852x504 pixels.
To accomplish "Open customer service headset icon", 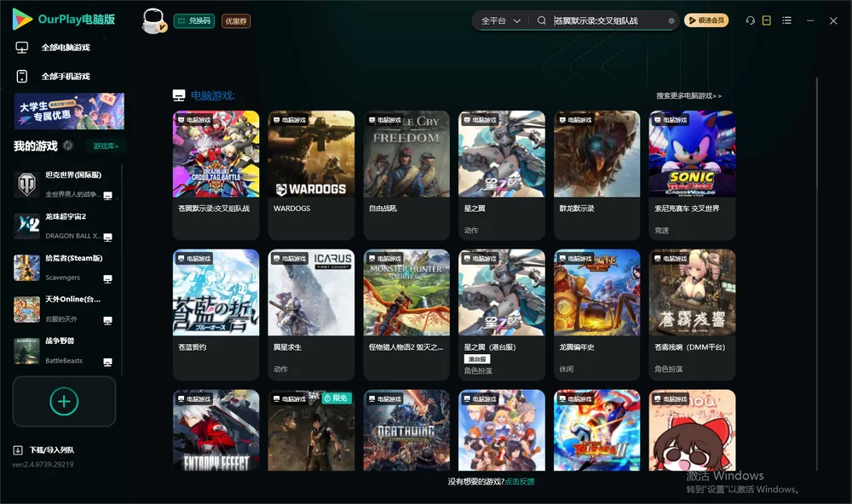I will pos(750,20).
